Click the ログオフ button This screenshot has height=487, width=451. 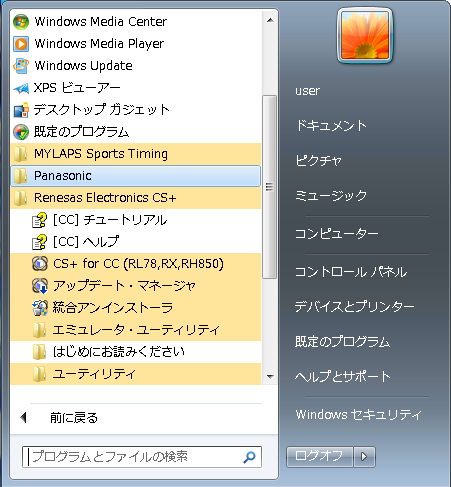coord(319,456)
